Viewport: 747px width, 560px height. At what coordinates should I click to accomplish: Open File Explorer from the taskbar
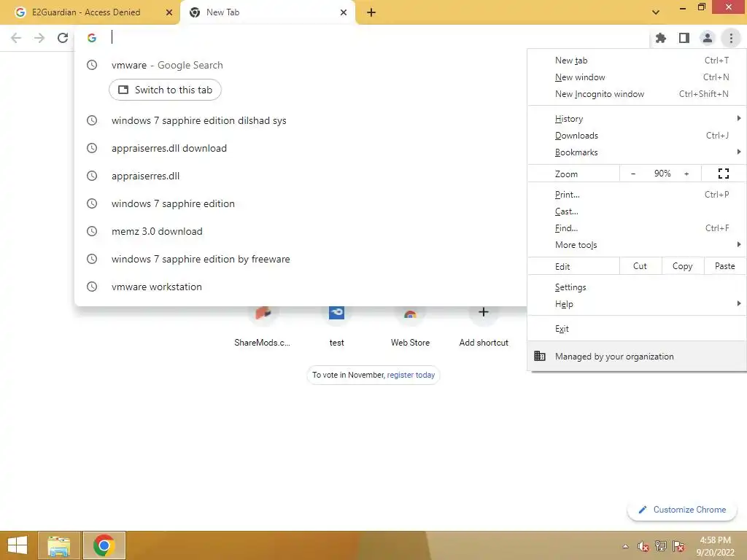point(59,545)
